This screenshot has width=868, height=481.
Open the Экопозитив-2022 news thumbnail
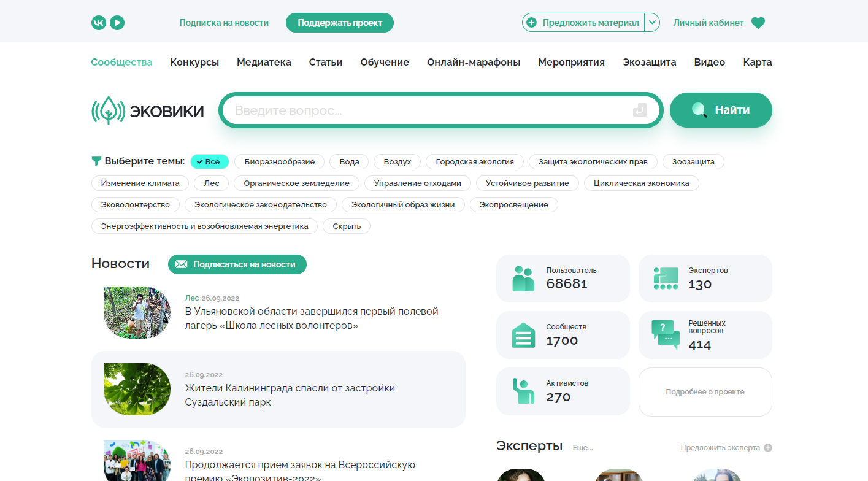(x=137, y=460)
